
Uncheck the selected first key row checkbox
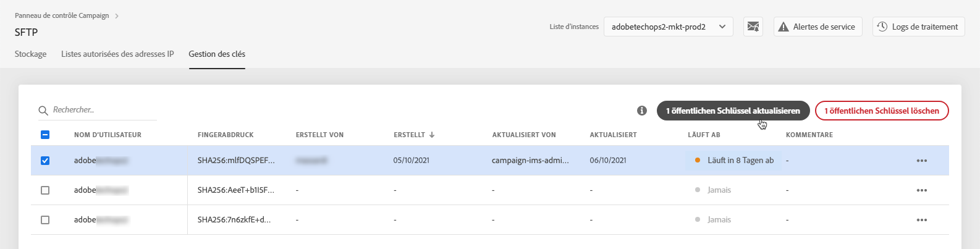[45, 161]
